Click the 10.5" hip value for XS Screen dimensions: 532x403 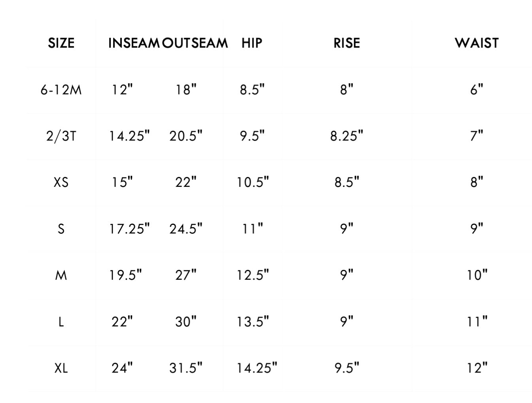252,182
